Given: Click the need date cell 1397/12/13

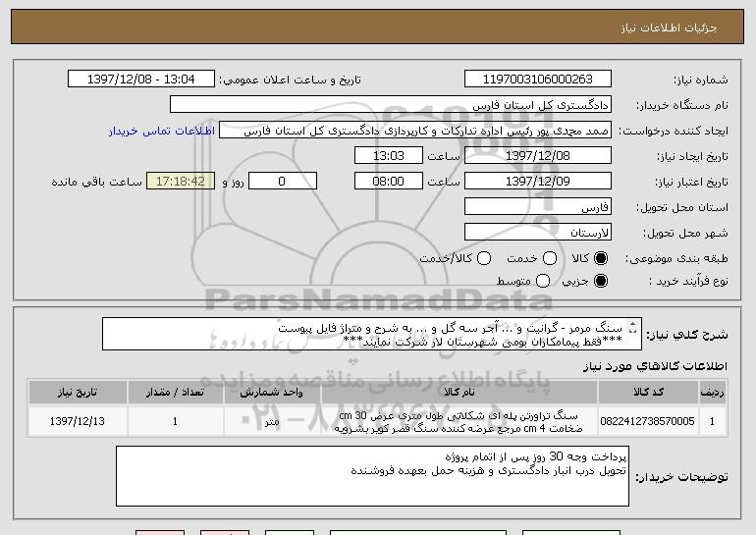Looking at the screenshot, I should [x=78, y=421].
